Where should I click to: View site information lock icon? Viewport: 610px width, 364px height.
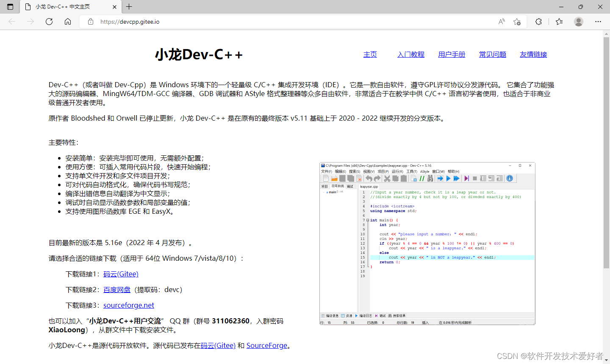coord(91,22)
